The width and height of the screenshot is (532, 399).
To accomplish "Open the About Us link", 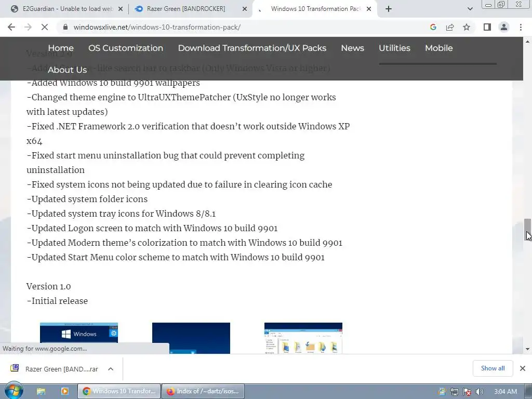I will click(x=67, y=70).
